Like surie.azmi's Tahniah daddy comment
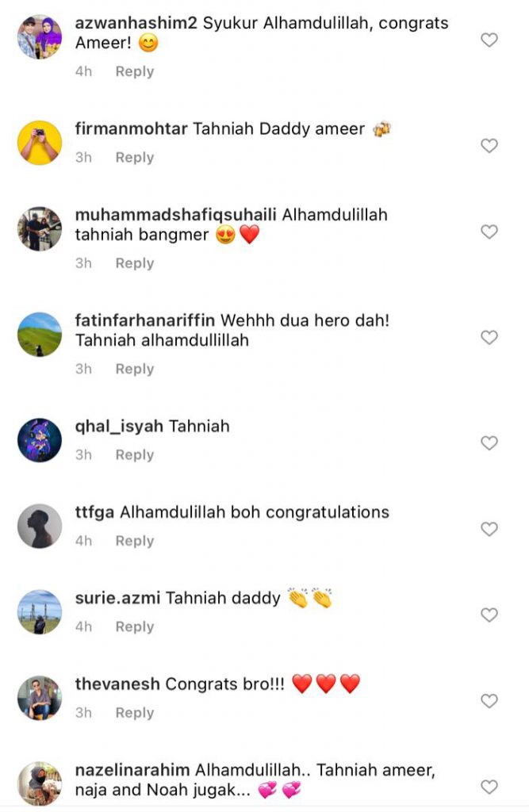529x812 pixels. pyautogui.click(x=489, y=615)
